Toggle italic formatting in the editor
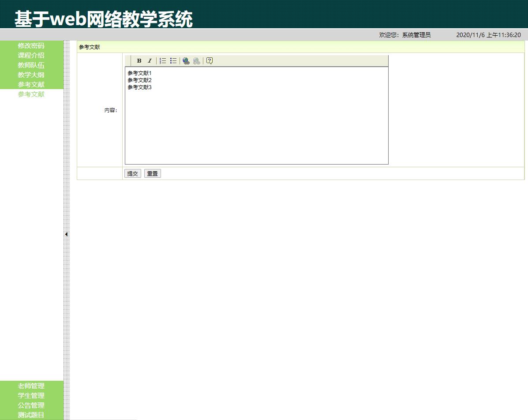The width and height of the screenshot is (528, 420). click(150, 60)
